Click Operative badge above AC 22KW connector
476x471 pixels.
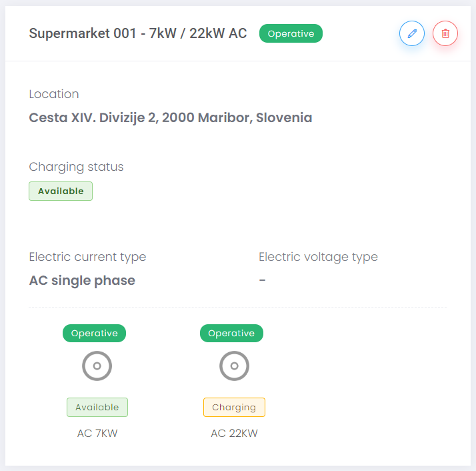(x=231, y=333)
